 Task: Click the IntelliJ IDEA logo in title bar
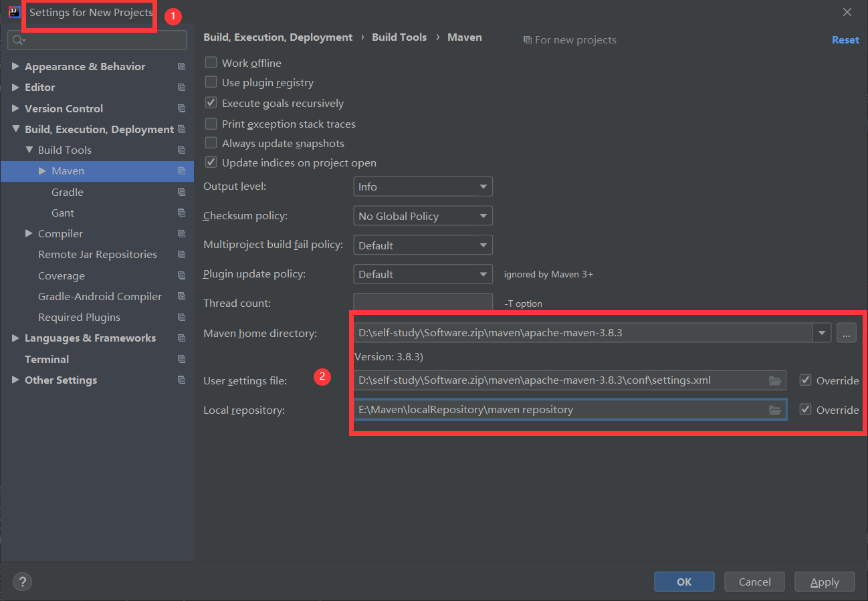14,12
